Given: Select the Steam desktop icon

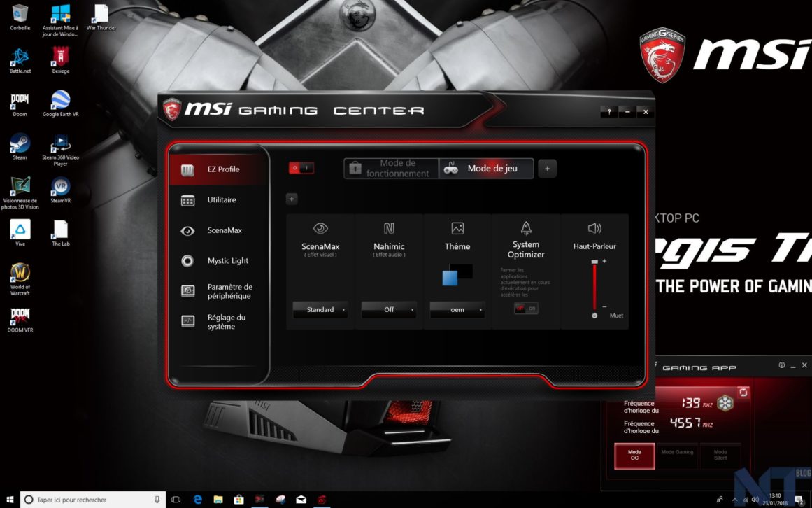Looking at the screenshot, I should (x=20, y=147).
